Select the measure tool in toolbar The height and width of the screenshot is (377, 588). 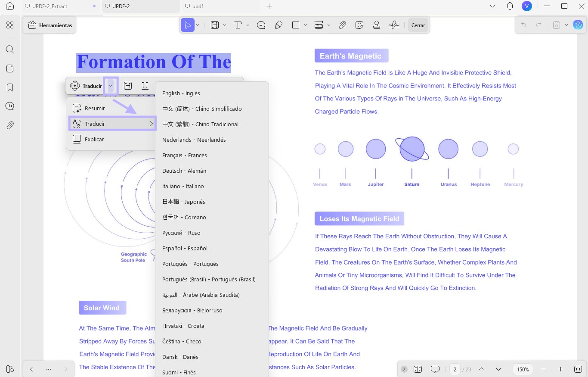pos(319,25)
